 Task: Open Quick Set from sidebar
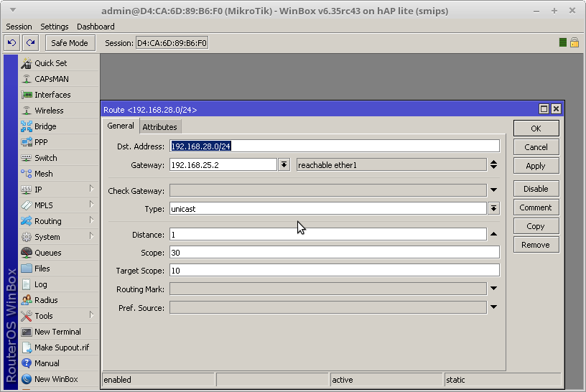click(x=59, y=63)
